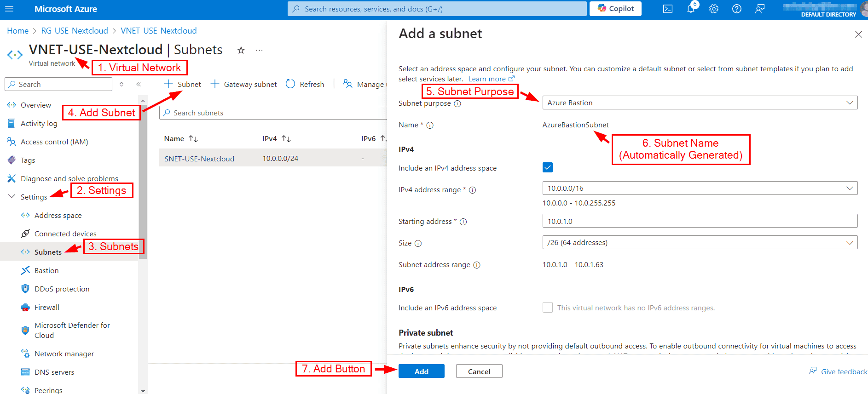Image resolution: width=868 pixels, height=394 pixels.
Task: Open RG-USE-Nextcloud breadcrumb link
Action: click(x=75, y=31)
